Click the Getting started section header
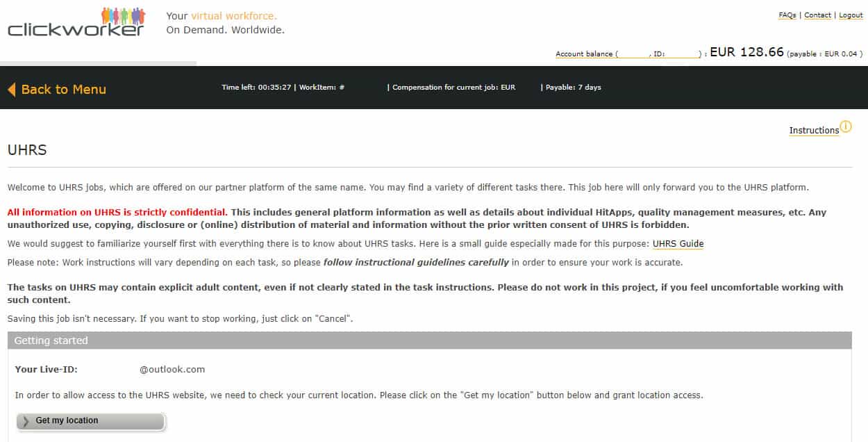Viewport: 868px width, 442px height. [430, 341]
